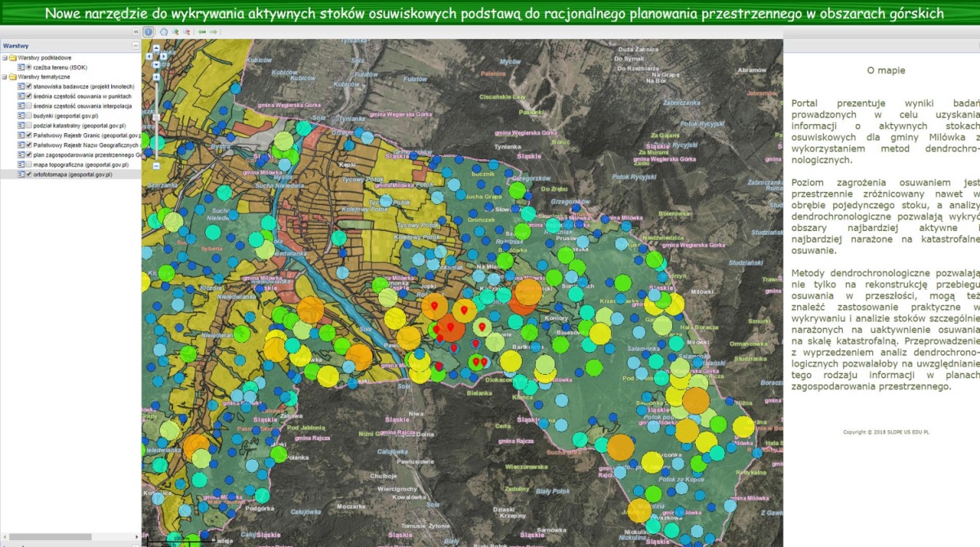Click the Warstwy tematyczne folder icon
The height and width of the screenshot is (547, 980).
coord(12,76)
